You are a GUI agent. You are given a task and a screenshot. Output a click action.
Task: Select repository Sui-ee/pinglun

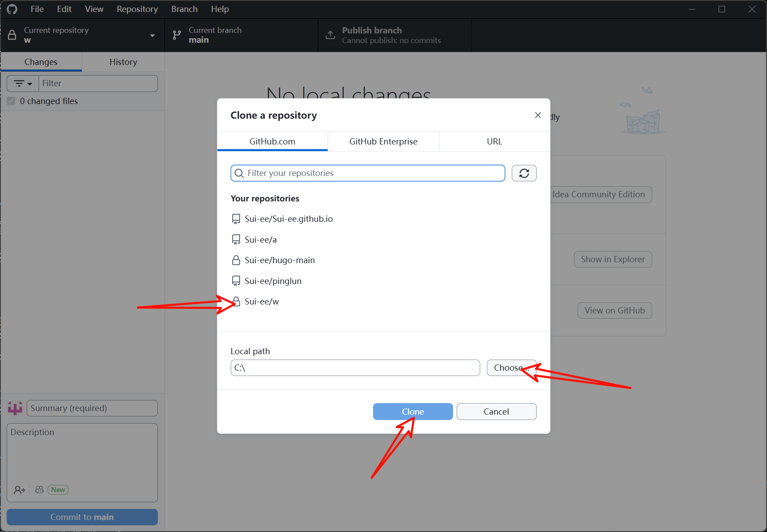click(383, 281)
